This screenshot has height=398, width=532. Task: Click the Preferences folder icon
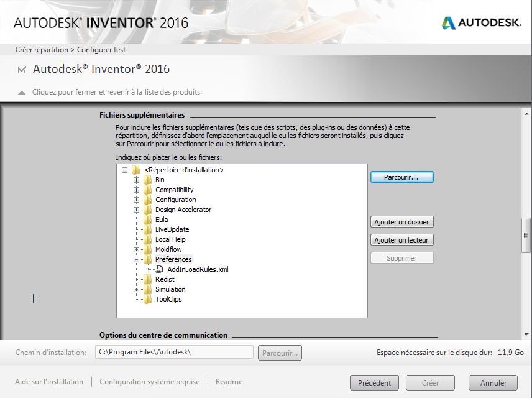pyautogui.click(x=147, y=259)
